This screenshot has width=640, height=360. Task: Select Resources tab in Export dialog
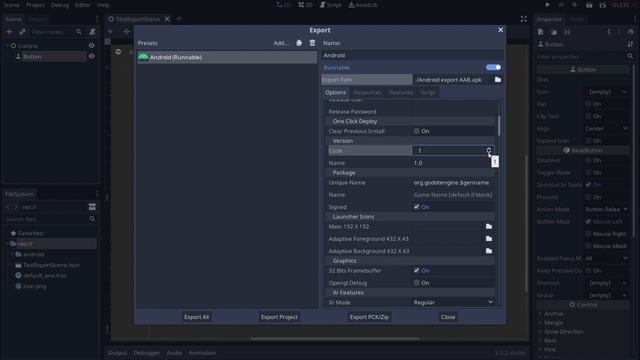pyautogui.click(x=367, y=93)
